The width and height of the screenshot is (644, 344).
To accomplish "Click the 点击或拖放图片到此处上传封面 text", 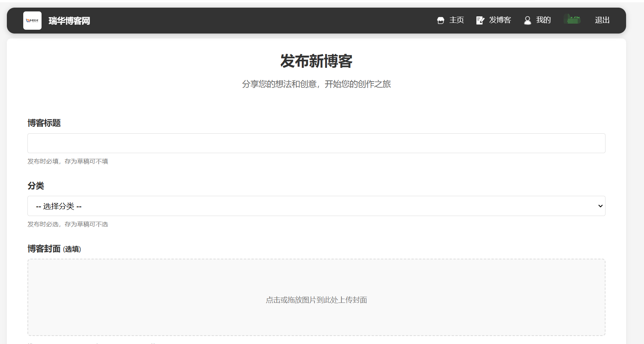I will coord(316,300).
